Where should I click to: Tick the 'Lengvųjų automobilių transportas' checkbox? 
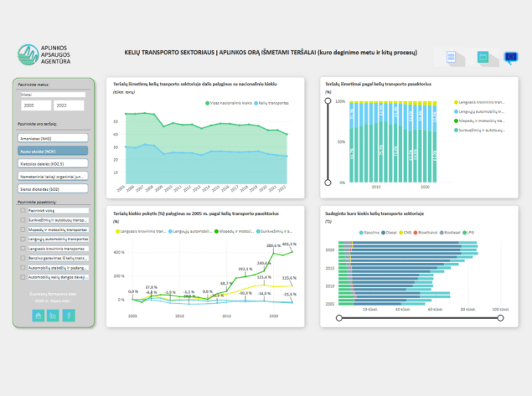23,239
